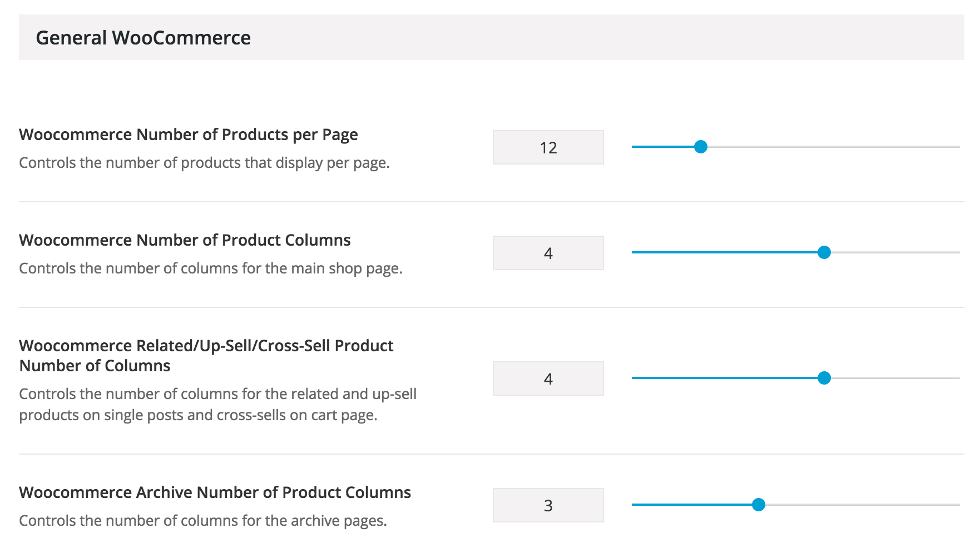This screenshot has height=548, width=980.
Task: Click 'Controls the number of products that display' description
Action: (204, 163)
